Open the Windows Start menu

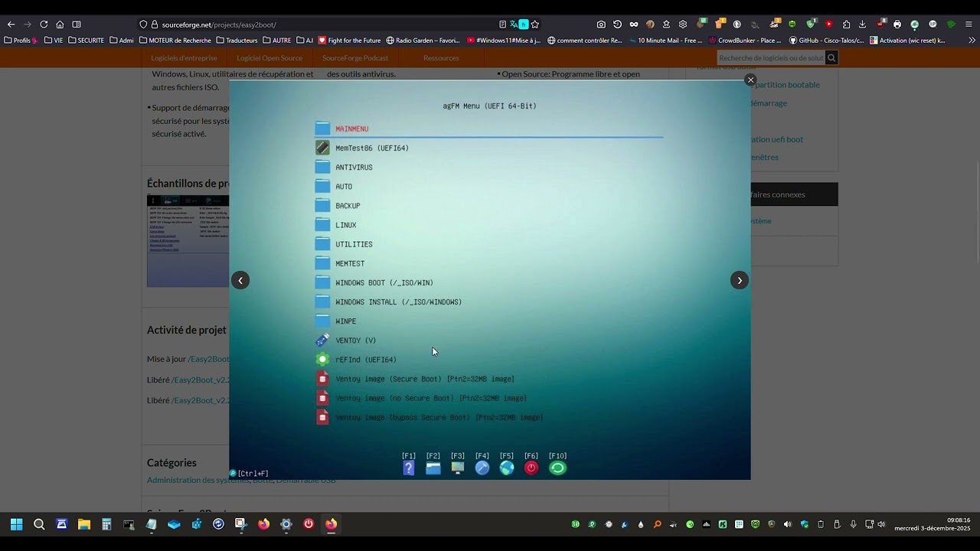pyautogui.click(x=16, y=524)
